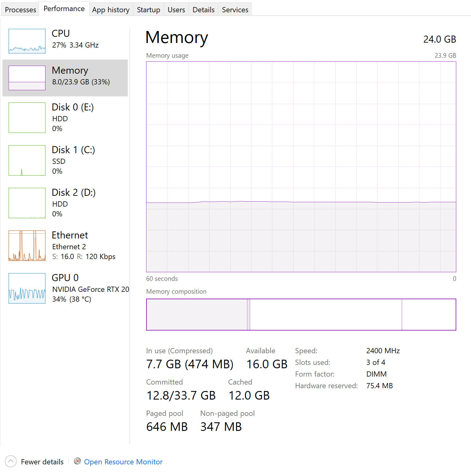This screenshot has width=471, height=476.
Task: Click the Slots used value 3 of 4
Action: tap(376, 362)
